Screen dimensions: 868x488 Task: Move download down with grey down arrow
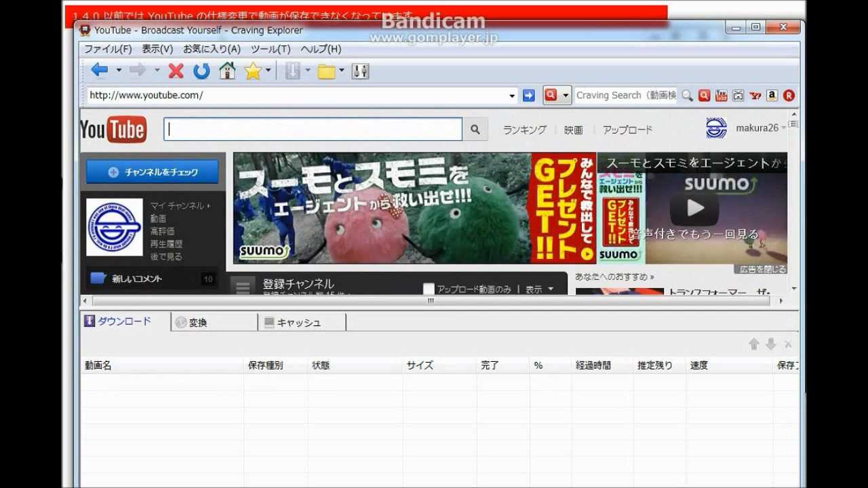[771, 344]
